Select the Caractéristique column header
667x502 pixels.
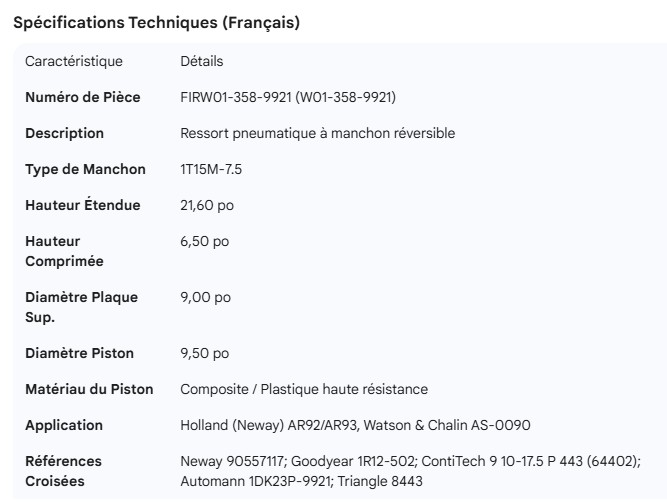pyautogui.click(x=74, y=62)
